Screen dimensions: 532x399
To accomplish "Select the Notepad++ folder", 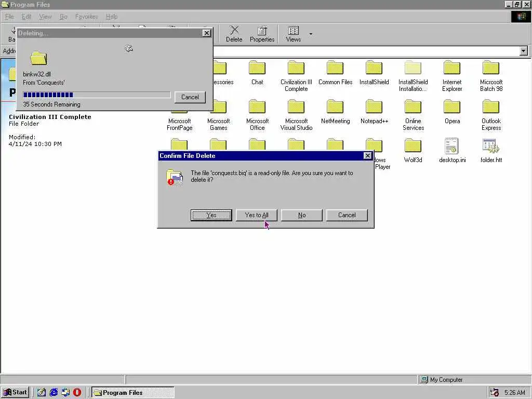I will pos(374,112).
